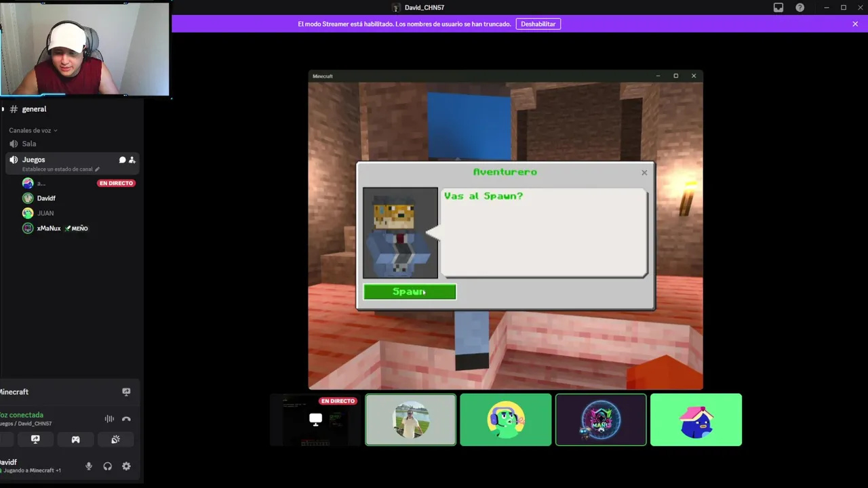
Task: Click the 'Voz conectada' status text
Action: point(22,415)
